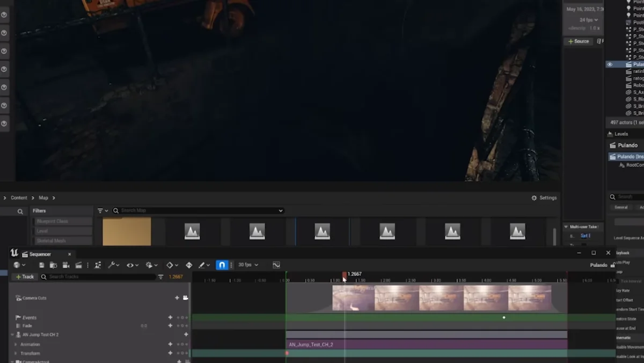
Task: Click the track filter icon
Action: tap(160, 277)
